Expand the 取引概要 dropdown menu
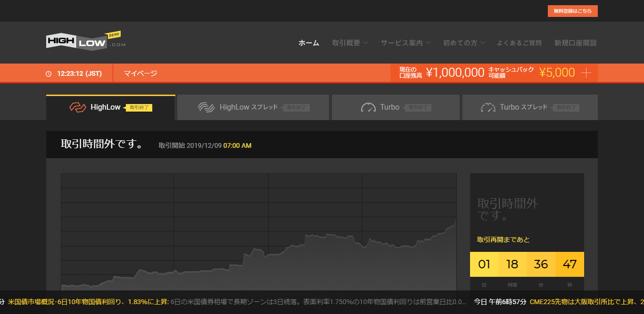Screen dimensions: 644x314 coord(350,43)
